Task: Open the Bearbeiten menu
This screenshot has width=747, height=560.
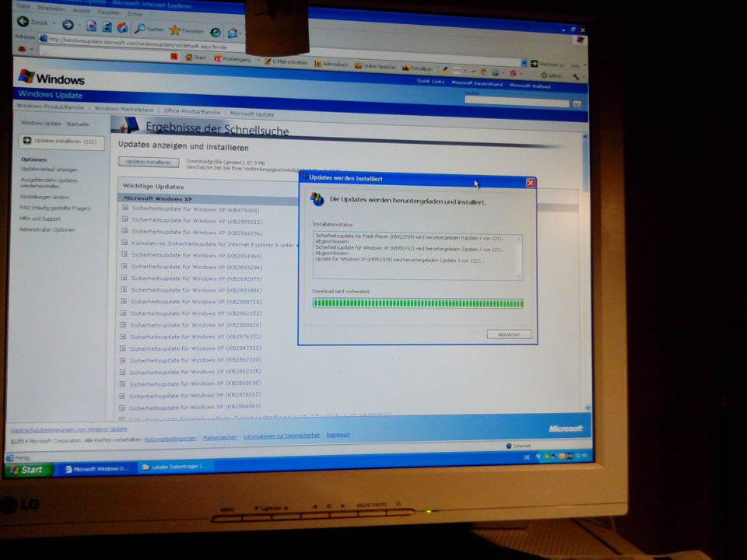Action: coord(51,7)
